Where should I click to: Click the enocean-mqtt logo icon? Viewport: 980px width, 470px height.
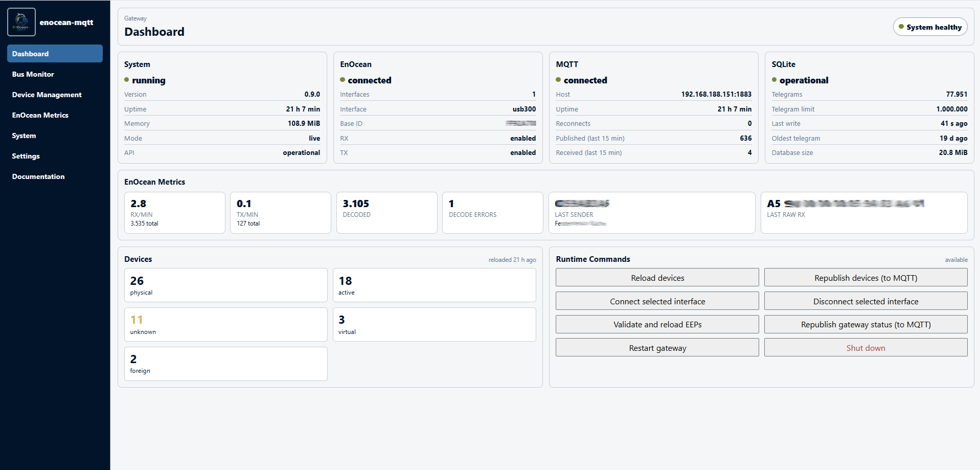pyautogui.click(x=21, y=22)
